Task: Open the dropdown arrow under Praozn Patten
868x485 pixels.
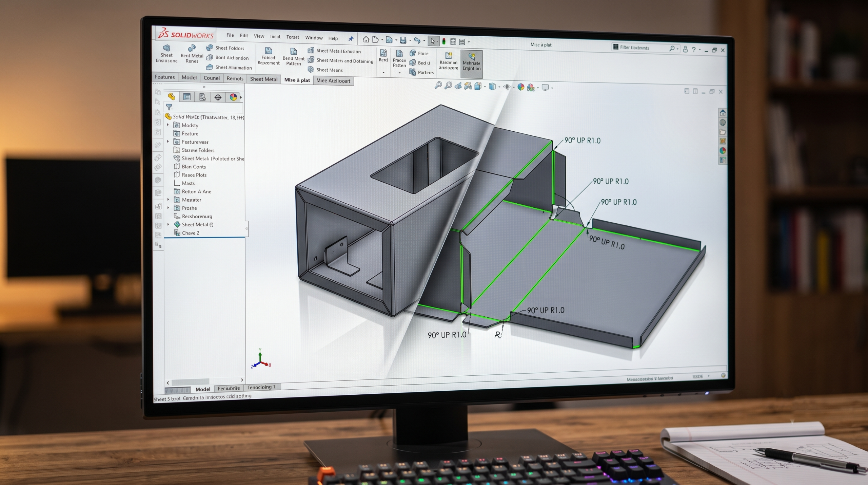Action: pos(399,73)
